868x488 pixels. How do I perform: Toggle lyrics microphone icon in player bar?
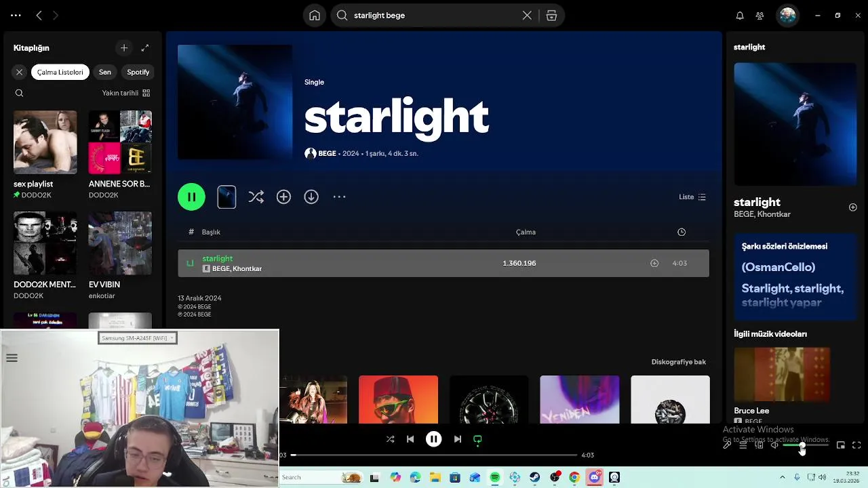pos(727,445)
